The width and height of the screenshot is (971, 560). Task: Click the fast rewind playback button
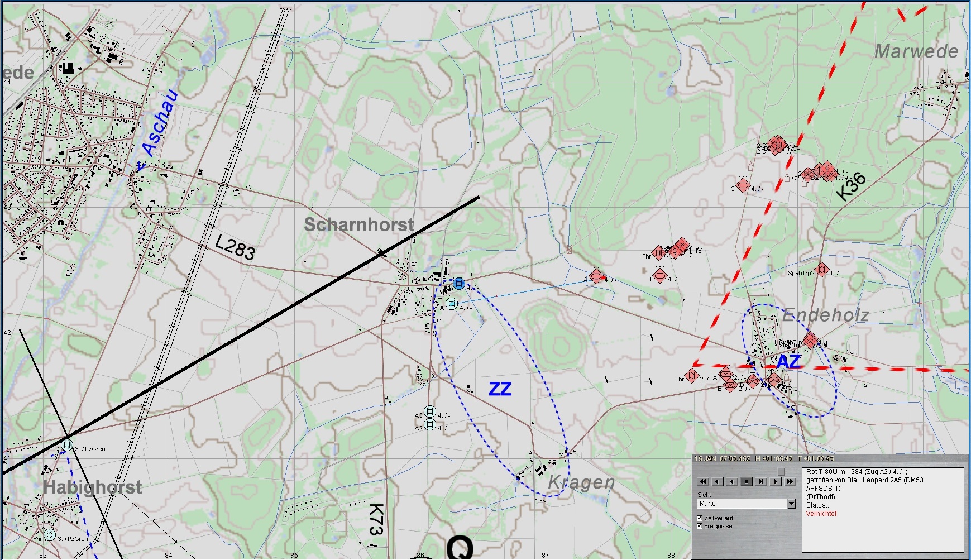pos(703,482)
